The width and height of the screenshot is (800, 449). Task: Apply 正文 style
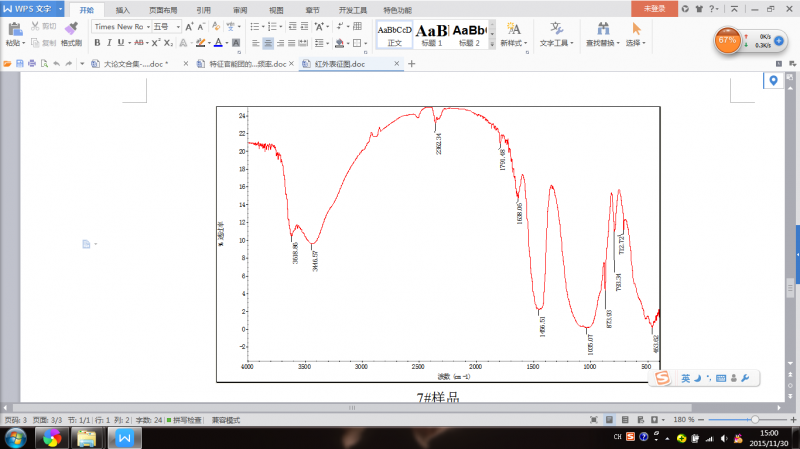coord(394,35)
